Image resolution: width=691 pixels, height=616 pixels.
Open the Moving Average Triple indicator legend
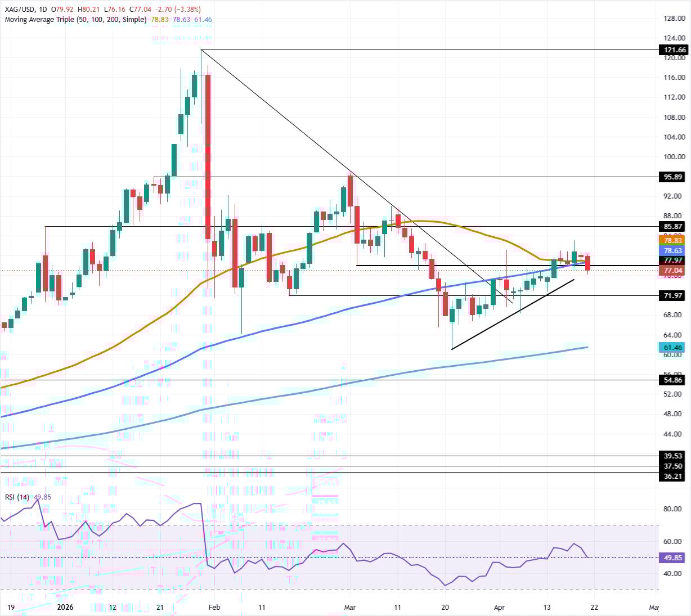click(75, 20)
